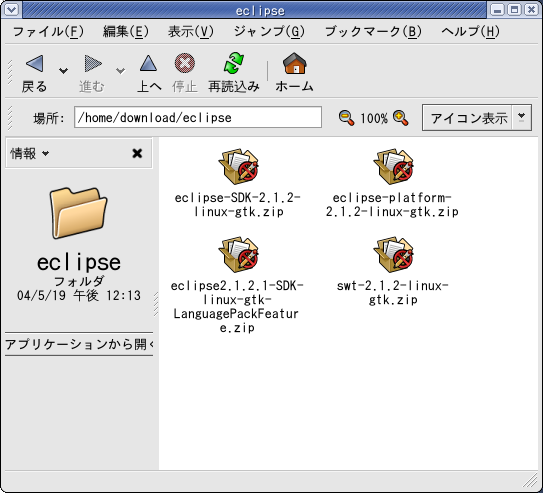The height and width of the screenshot is (493, 543).
Task: Click the 場所 location path field
Action: click(x=198, y=117)
